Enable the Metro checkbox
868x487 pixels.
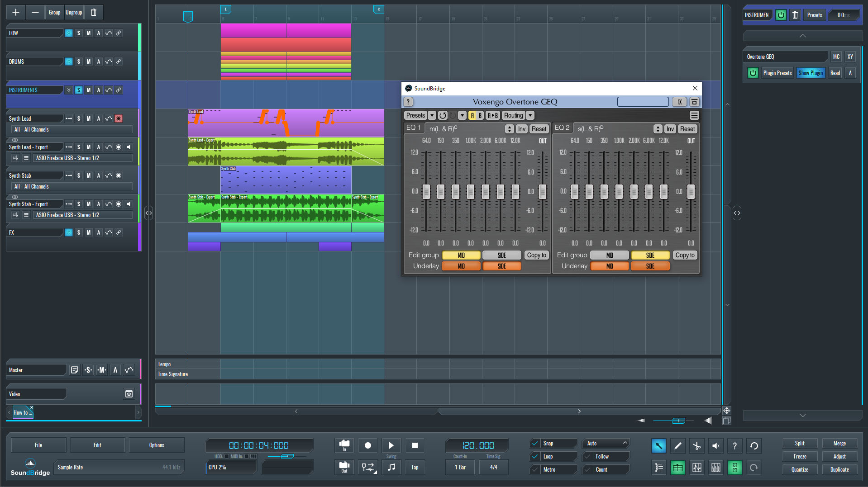click(x=535, y=470)
